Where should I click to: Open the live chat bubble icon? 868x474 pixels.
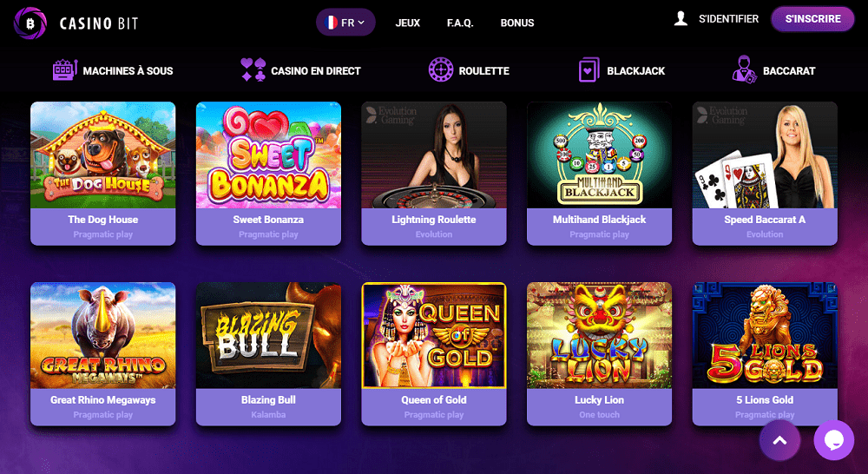[833, 440]
